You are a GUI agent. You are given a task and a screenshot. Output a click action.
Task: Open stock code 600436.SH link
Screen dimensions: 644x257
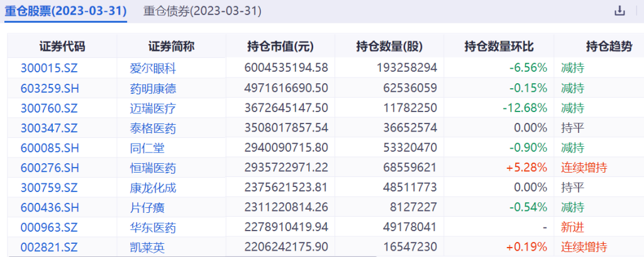click(x=50, y=207)
